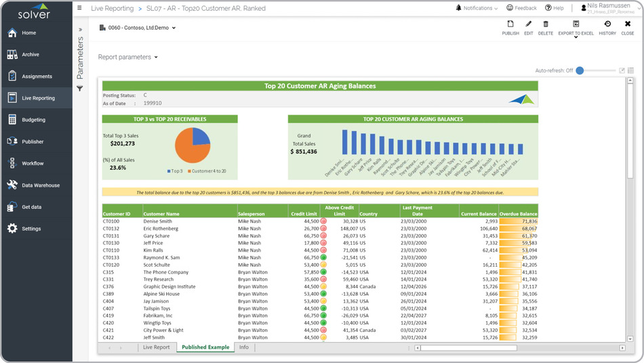The image size is (644, 363).
Task: Click the Help link in the header
Action: point(554,8)
